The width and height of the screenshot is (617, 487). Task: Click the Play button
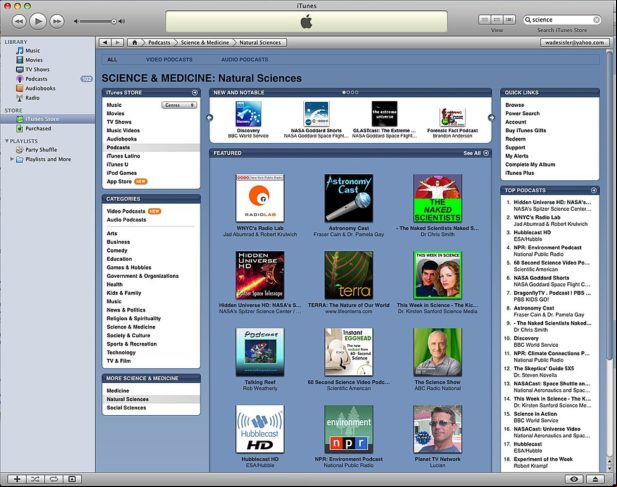point(38,21)
